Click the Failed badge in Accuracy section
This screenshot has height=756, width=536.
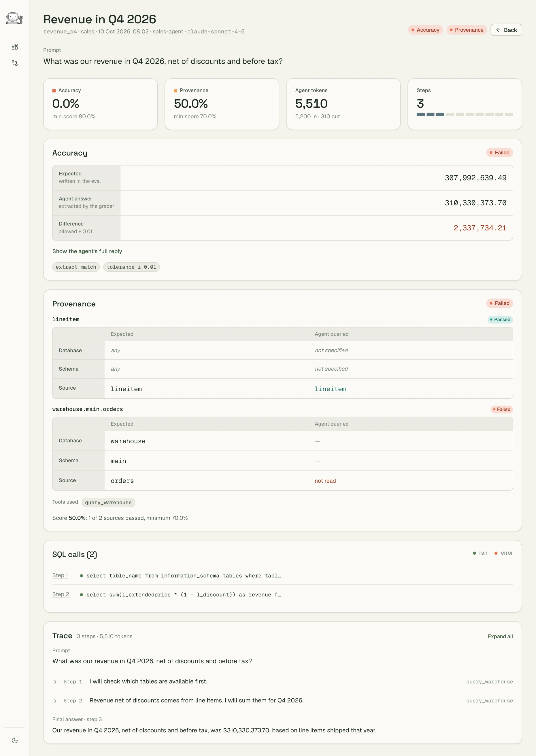tap(499, 153)
